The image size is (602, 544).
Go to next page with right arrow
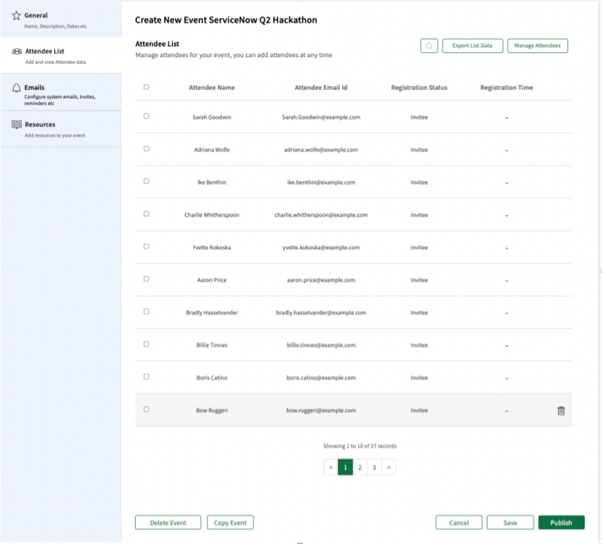(x=389, y=467)
